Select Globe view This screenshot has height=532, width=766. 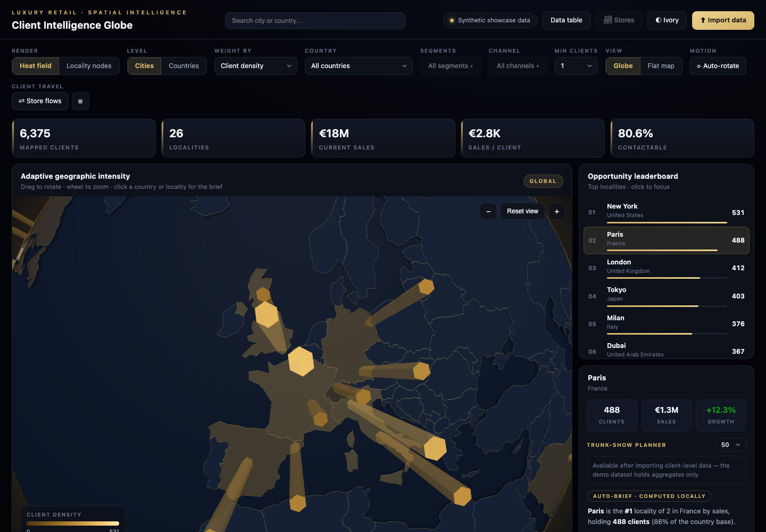coord(623,66)
